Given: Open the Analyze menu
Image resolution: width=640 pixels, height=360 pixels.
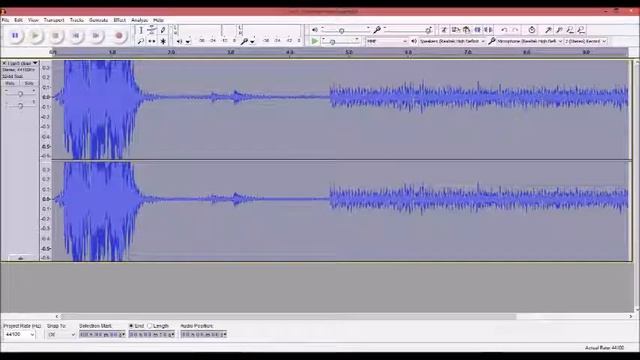Looking at the screenshot, I should [139, 20].
